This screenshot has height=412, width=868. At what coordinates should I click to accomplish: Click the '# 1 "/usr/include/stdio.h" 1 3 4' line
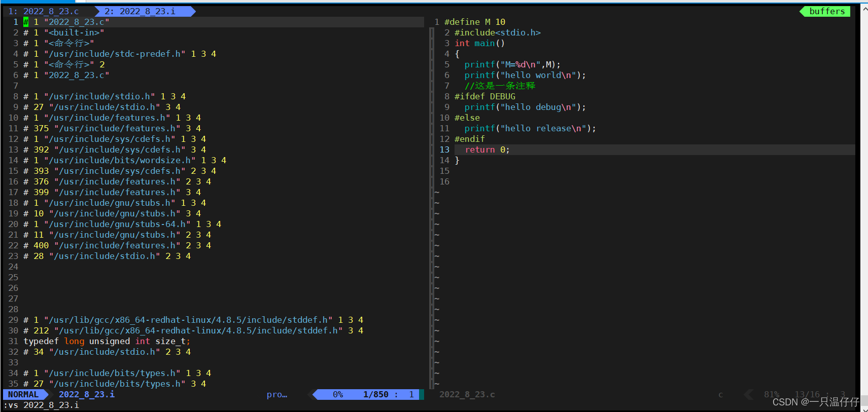[105, 96]
